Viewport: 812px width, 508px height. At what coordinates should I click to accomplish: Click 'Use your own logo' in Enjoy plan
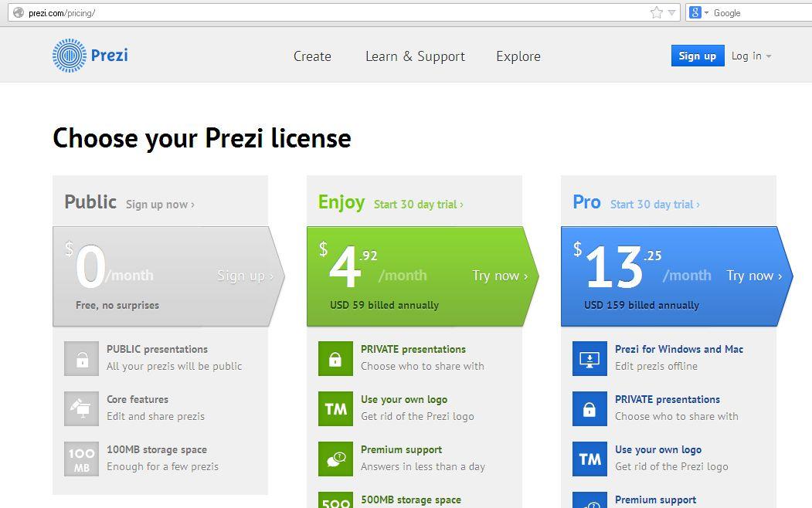click(x=404, y=399)
